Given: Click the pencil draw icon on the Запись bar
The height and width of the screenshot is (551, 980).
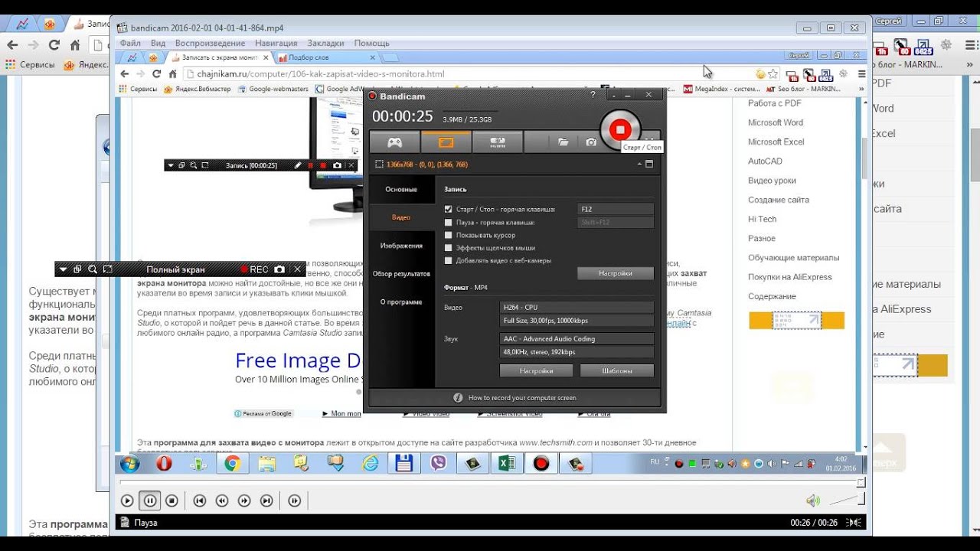Looking at the screenshot, I should coord(298,165).
